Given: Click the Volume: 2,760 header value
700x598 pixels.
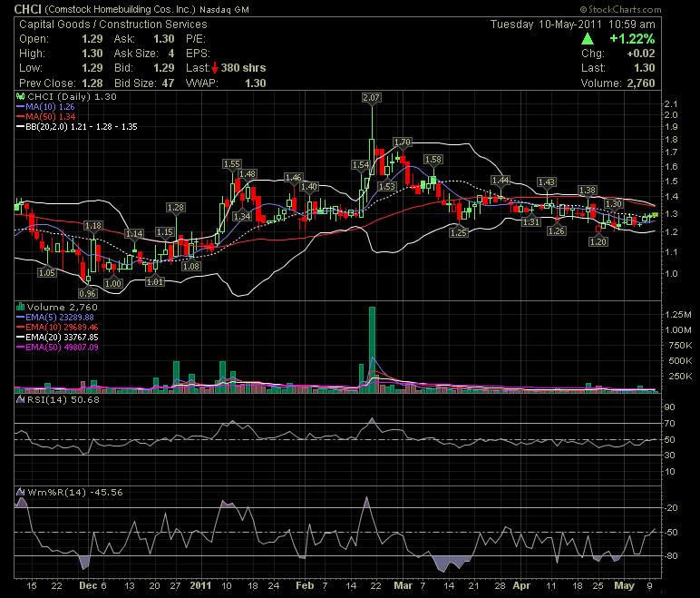Looking at the screenshot, I should coord(641,83).
